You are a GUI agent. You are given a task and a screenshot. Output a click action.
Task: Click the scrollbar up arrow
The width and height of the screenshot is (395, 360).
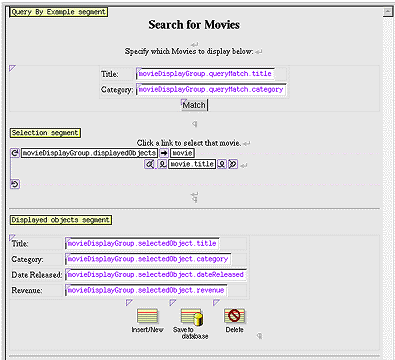click(x=387, y=12)
